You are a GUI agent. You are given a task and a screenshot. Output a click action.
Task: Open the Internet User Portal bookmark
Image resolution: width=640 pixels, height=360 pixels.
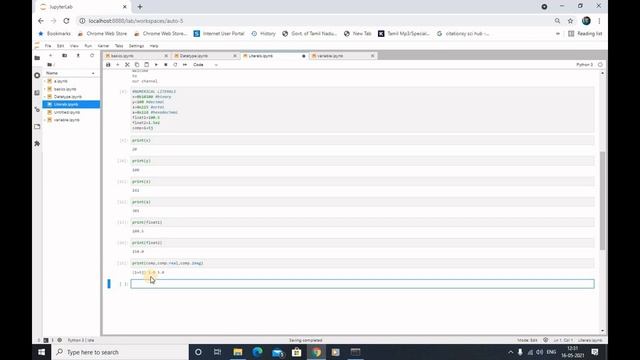coord(219,34)
